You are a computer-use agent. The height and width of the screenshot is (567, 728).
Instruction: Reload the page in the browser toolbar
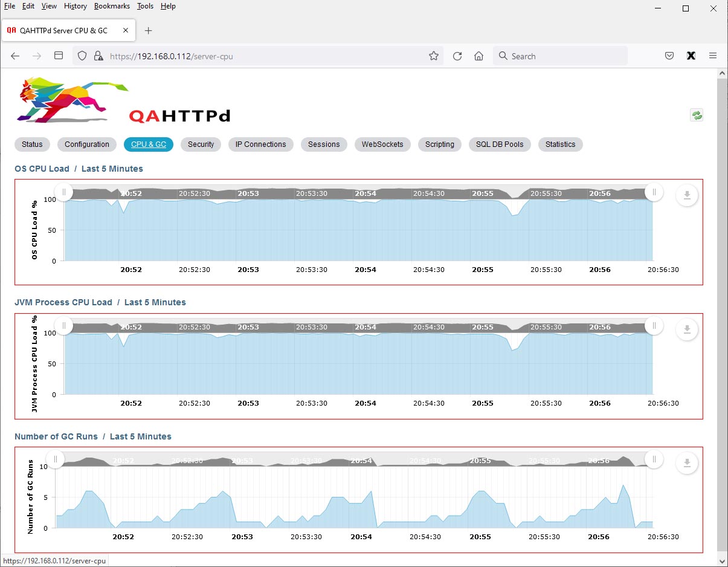457,56
